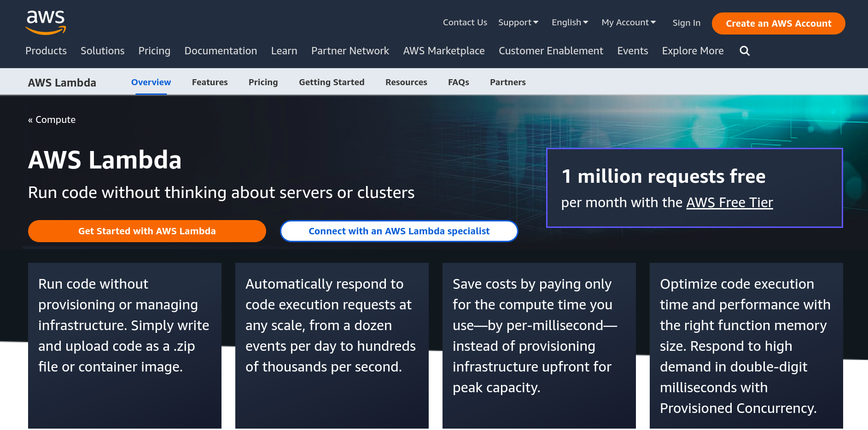This screenshot has width=868, height=430.
Task: Click card about uploading .zip file
Action: [124, 346]
